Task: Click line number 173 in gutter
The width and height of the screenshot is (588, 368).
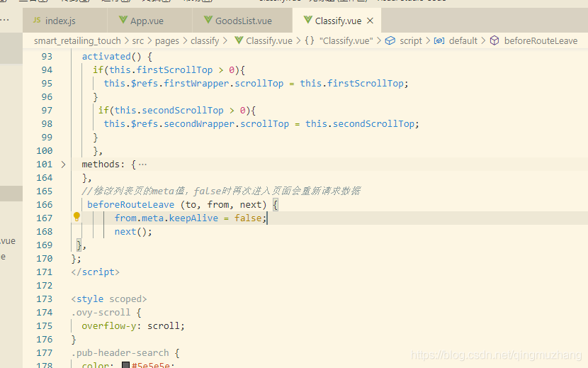Action: click(x=44, y=299)
